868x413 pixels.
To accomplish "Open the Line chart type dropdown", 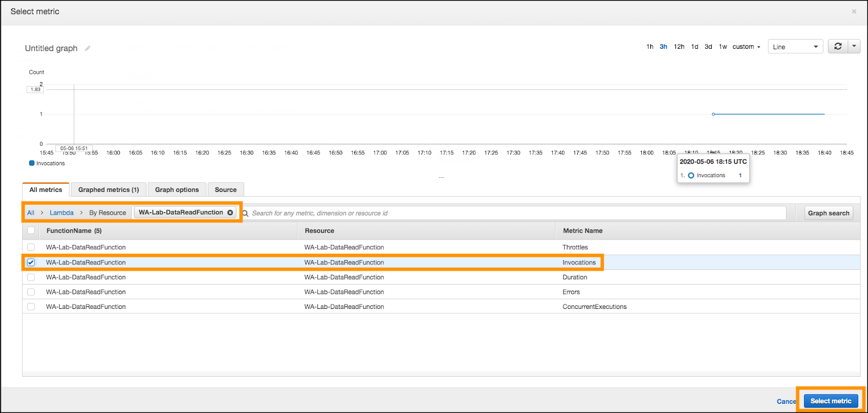I will pos(795,47).
